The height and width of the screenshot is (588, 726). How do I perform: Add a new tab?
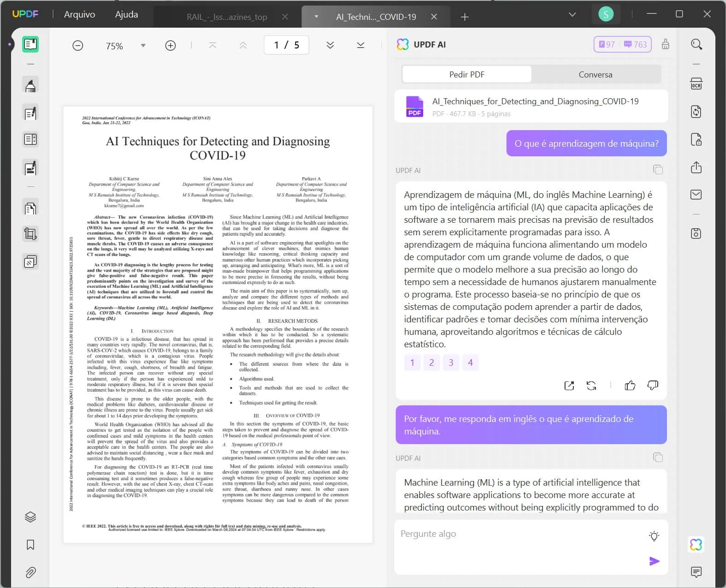pos(464,17)
